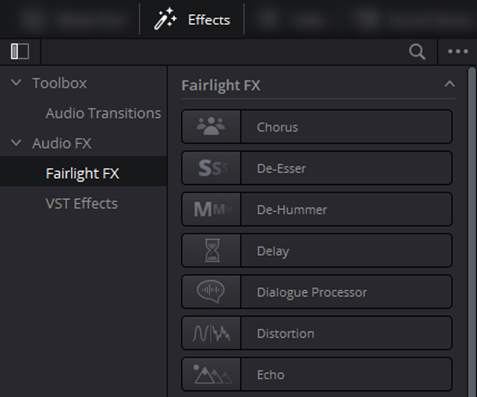
Task: Open the three-dot options menu
Action: [x=458, y=51]
